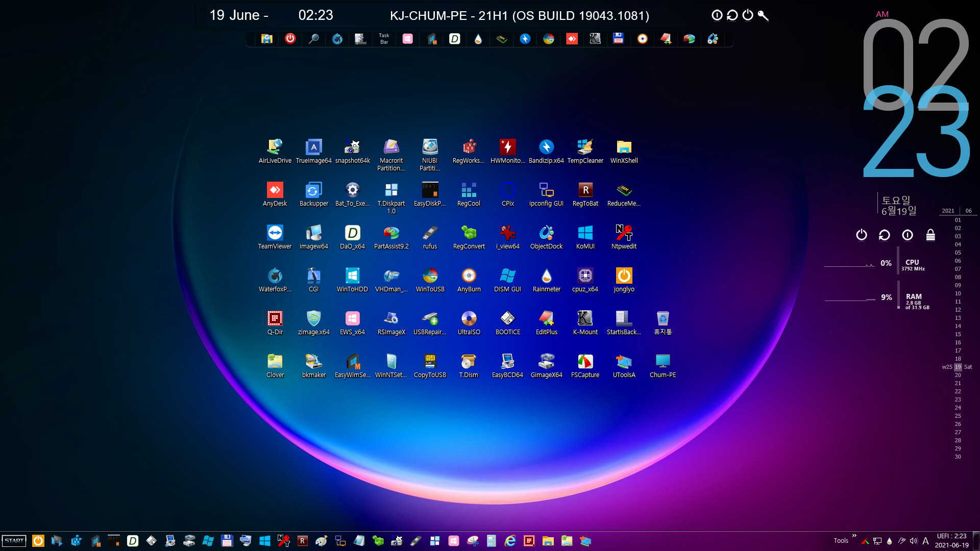980x551 pixels.
Task: Click the taskbar clock showing 2021-06-19
Action: coord(951,541)
